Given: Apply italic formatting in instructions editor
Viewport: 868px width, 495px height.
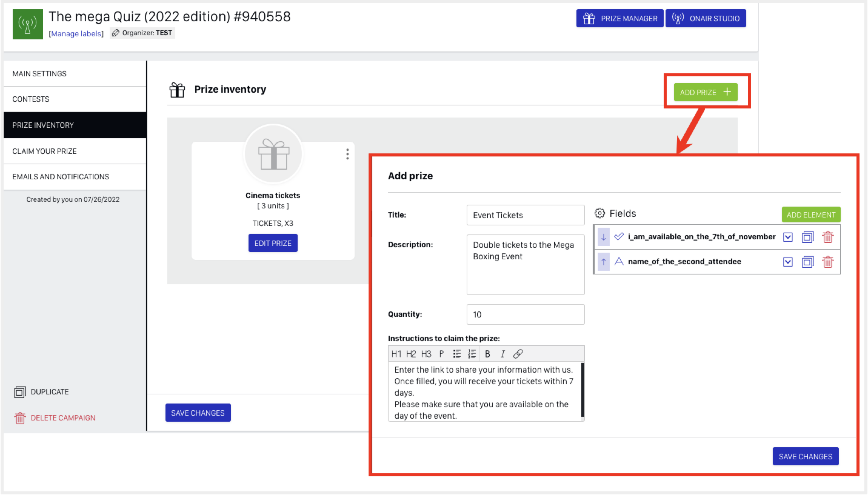Looking at the screenshot, I should coord(502,354).
